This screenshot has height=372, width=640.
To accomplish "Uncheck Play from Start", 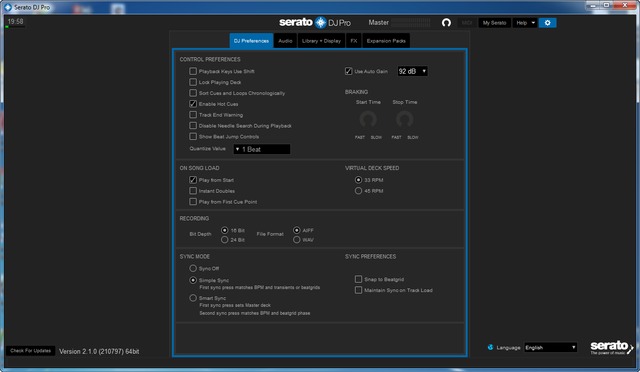I will (x=193, y=180).
